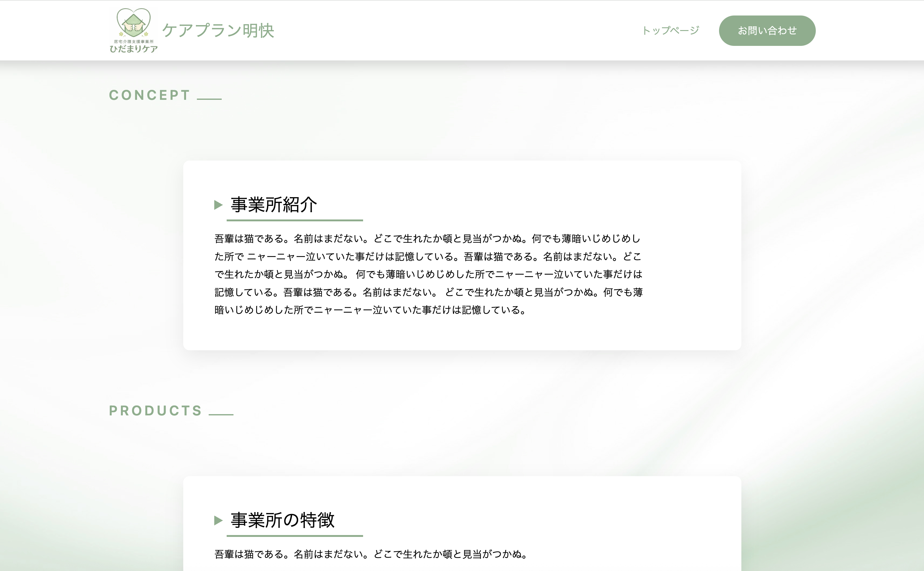
Task: Expand the 事業所の特徴 section
Action: pos(282,520)
